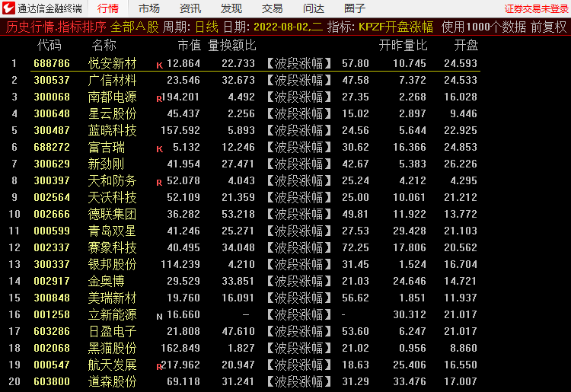Click the K badge beside 悦安新材

(160, 65)
